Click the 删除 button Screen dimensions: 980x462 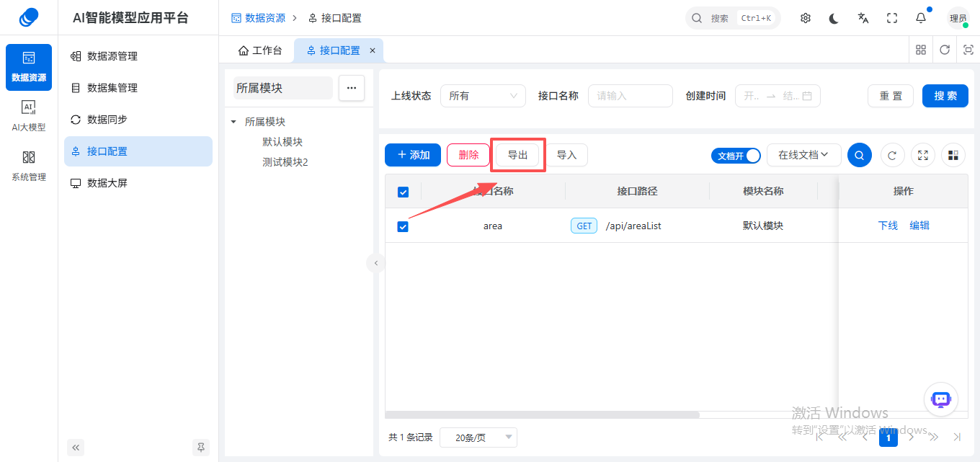click(x=468, y=155)
